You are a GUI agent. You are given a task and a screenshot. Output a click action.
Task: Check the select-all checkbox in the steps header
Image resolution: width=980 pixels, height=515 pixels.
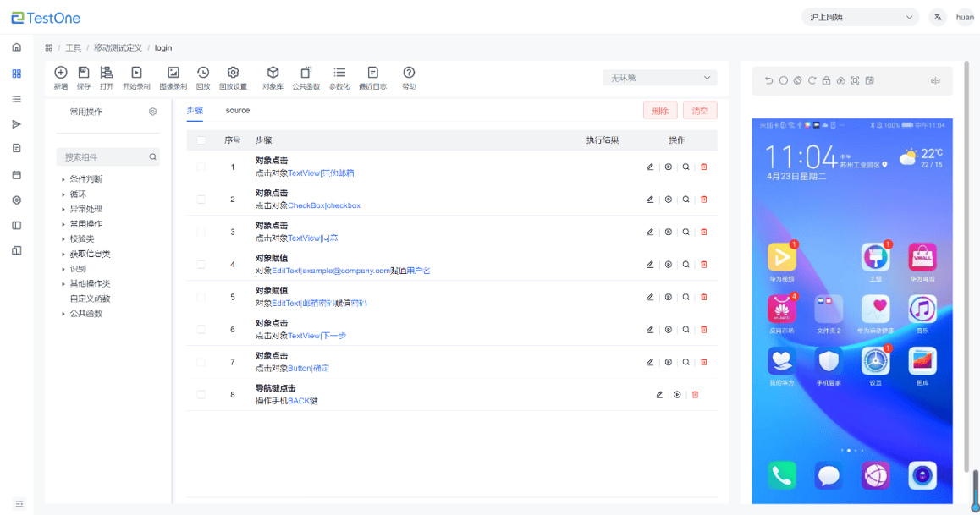pyautogui.click(x=200, y=140)
